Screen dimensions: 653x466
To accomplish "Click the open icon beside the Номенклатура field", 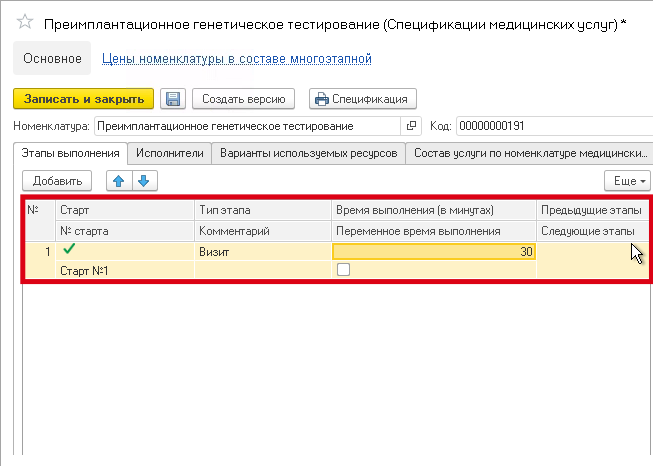I will [x=410, y=127].
